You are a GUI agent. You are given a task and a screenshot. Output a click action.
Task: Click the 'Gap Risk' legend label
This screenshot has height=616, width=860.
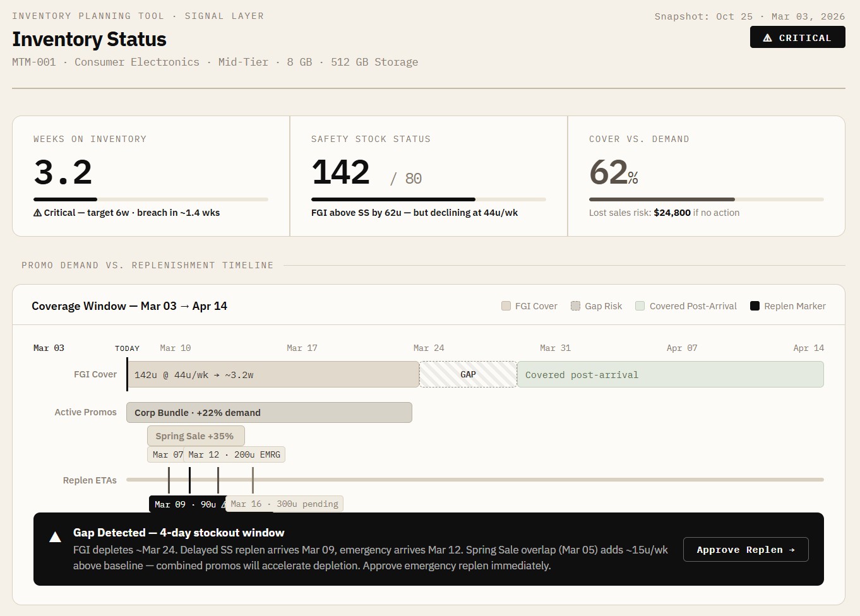[604, 306]
